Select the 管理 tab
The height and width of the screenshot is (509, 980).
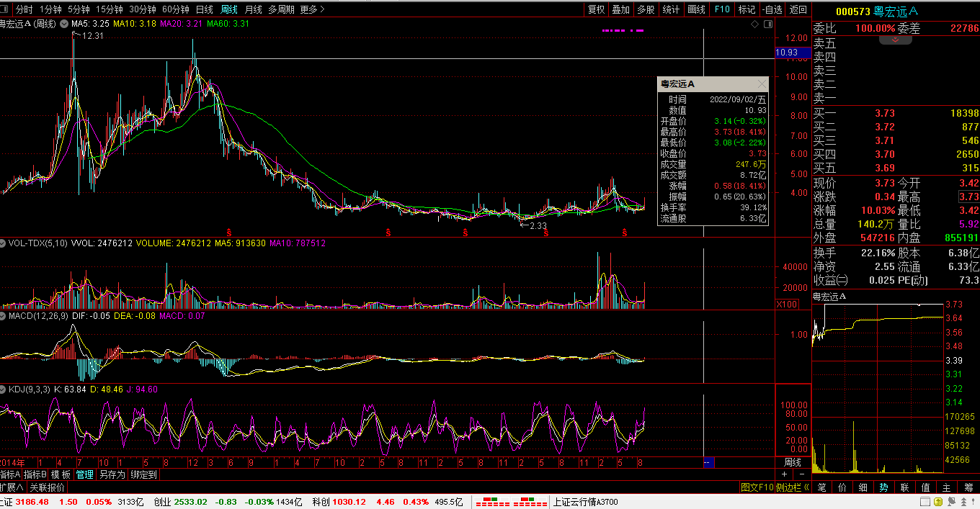pos(85,475)
